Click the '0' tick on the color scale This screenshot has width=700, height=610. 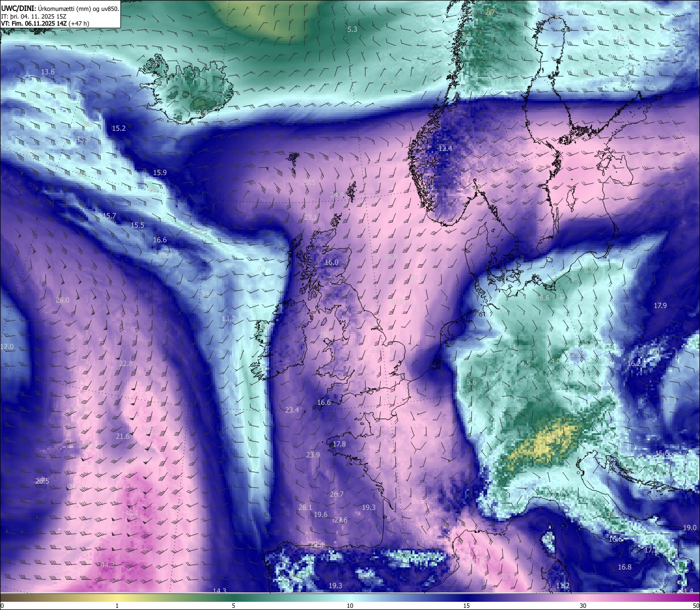click(x=2, y=606)
